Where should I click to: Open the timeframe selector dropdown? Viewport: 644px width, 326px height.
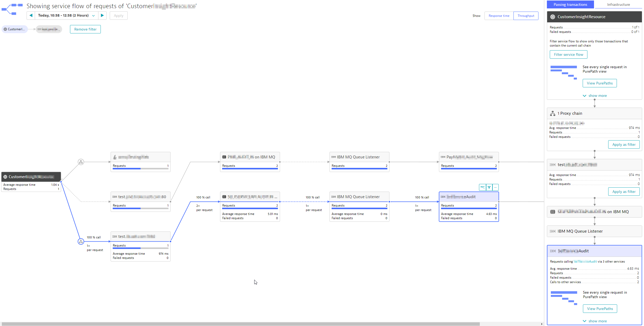[67, 16]
